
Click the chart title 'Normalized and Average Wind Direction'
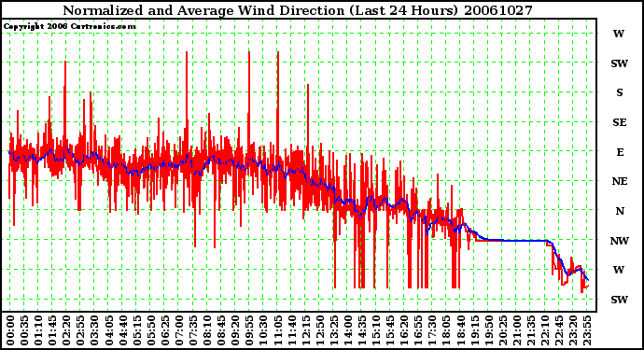pyautogui.click(x=203, y=10)
